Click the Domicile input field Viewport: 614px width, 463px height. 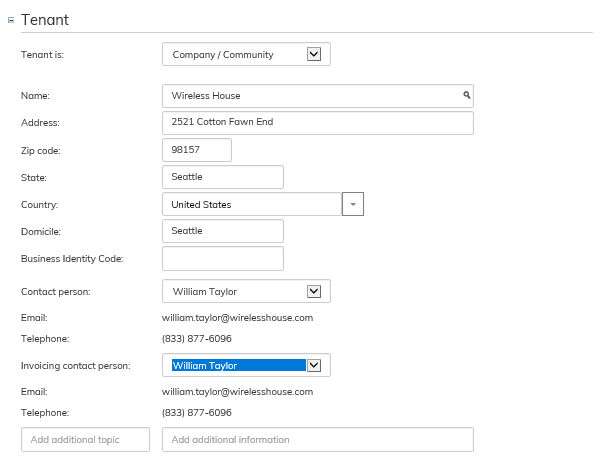[222, 231]
